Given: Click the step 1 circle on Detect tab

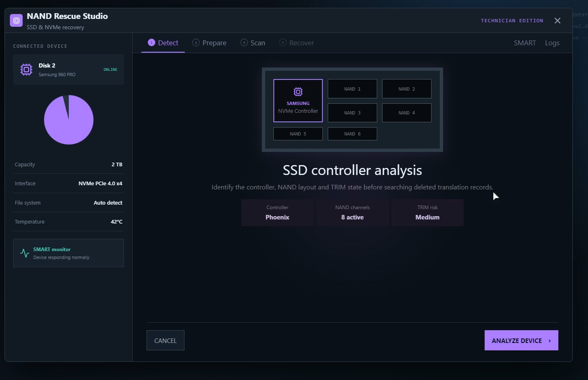Looking at the screenshot, I should pyautogui.click(x=152, y=43).
